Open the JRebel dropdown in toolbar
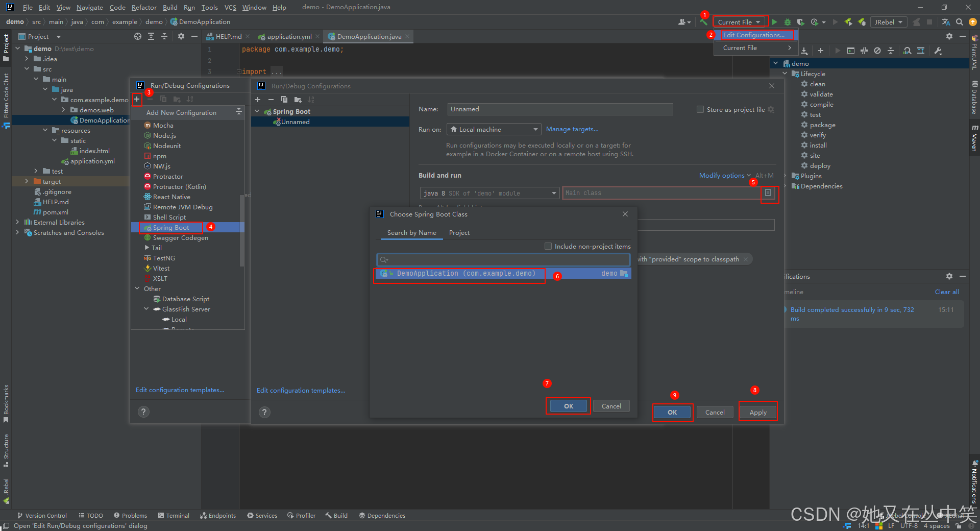 tap(889, 22)
